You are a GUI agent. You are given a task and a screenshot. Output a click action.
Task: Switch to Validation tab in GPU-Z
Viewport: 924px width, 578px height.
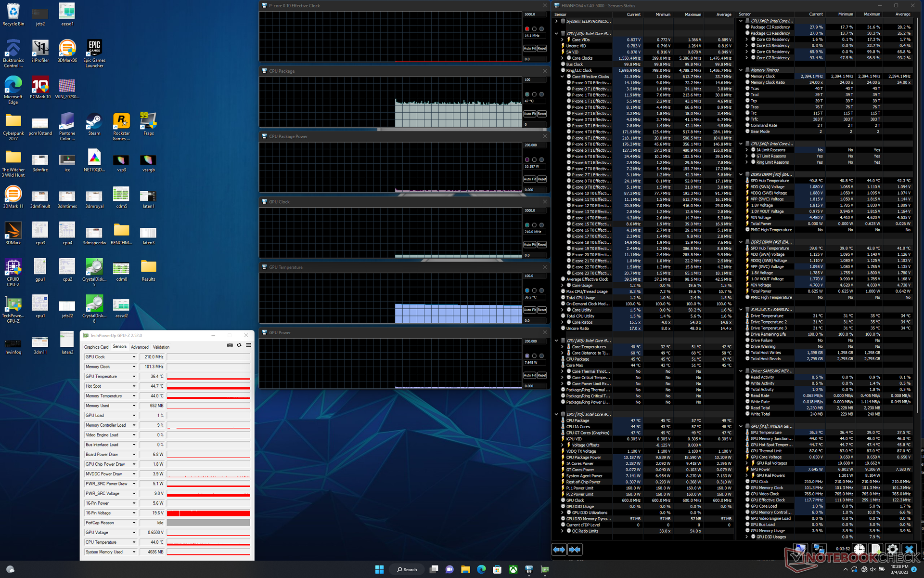tap(161, 347)
